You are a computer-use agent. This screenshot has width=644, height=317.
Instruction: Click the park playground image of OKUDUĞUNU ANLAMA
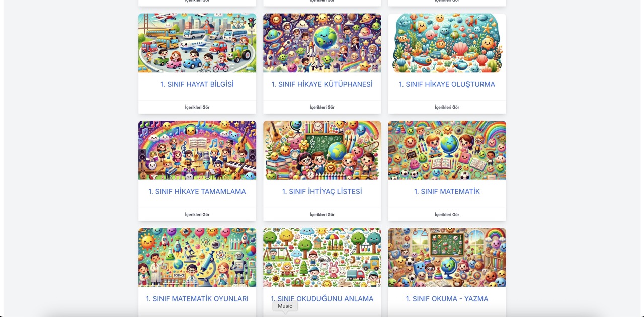point(322,257)
